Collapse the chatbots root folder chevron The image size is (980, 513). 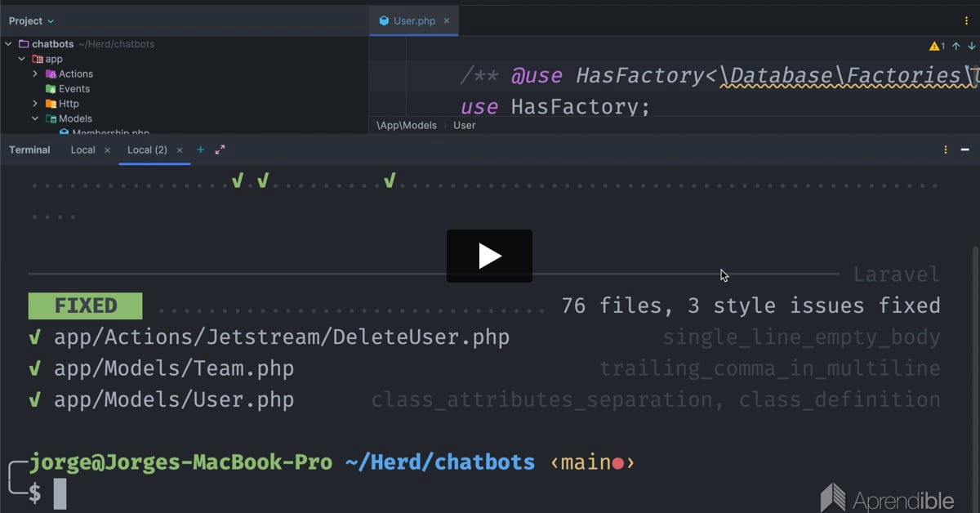click(x=8, y=44)
